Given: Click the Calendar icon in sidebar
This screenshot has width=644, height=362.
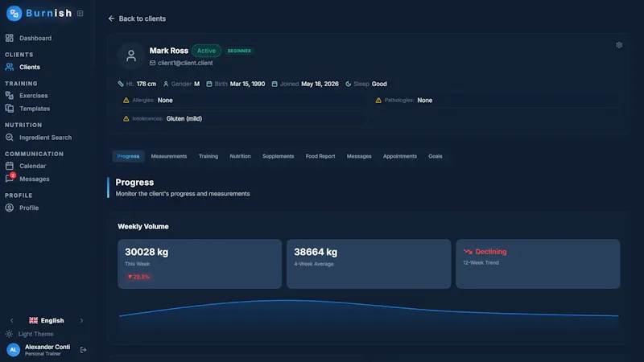Looking at the screenshot, I should point(10,167).
